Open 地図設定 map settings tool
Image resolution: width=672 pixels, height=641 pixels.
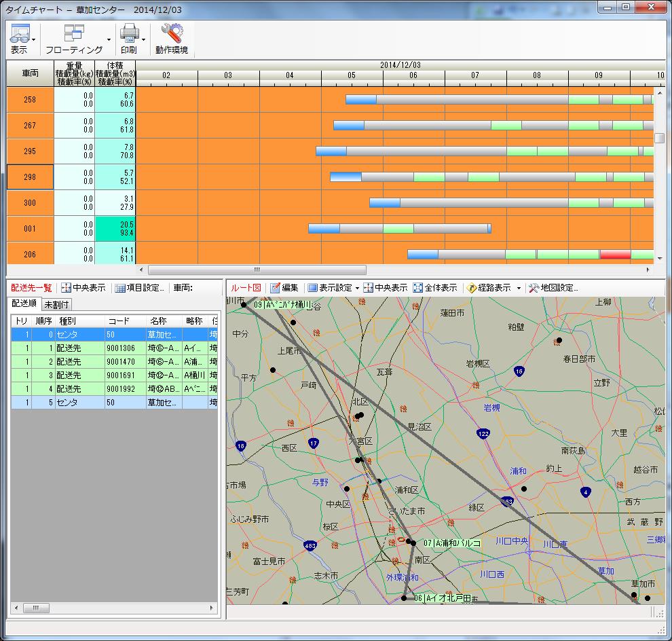coord(534,288)
